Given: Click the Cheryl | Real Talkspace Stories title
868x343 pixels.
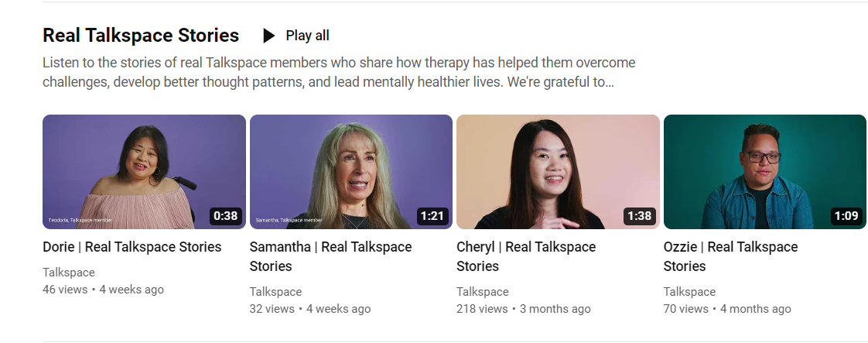Looking at the screenshot, I should tap(526, 256).
